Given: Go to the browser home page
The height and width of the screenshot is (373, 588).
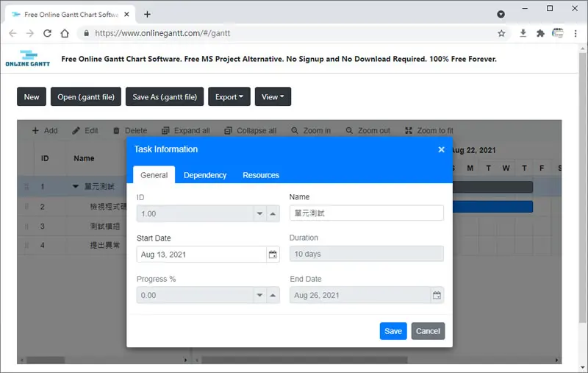Looking at the screenshot, I should click(65, 33).
